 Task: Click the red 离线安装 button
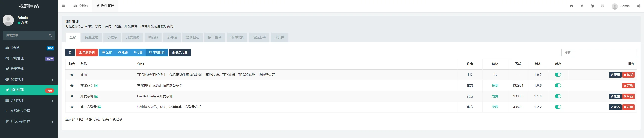(x=86, y=52)
